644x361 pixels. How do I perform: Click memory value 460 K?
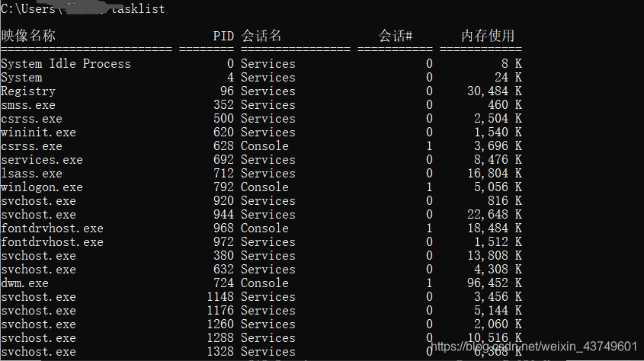[x=505, y=104]
